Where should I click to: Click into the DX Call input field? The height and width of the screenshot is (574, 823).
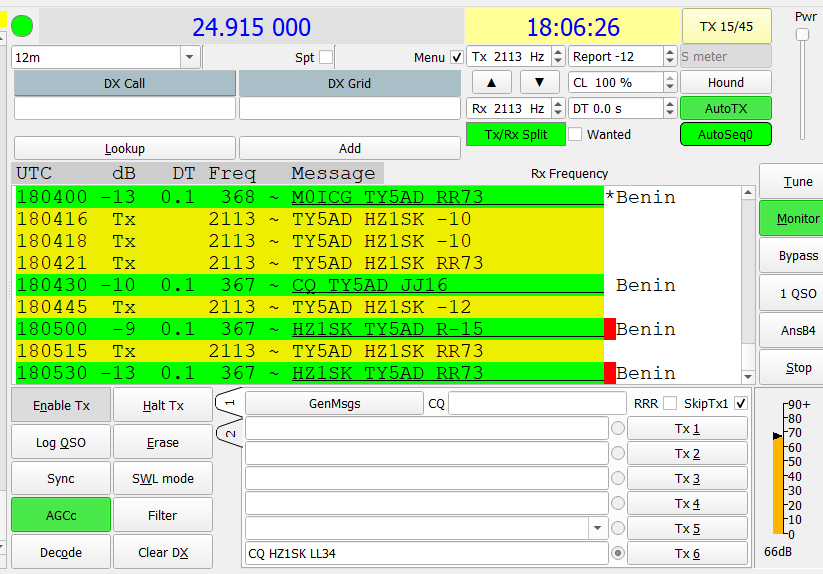coord(125,109)
